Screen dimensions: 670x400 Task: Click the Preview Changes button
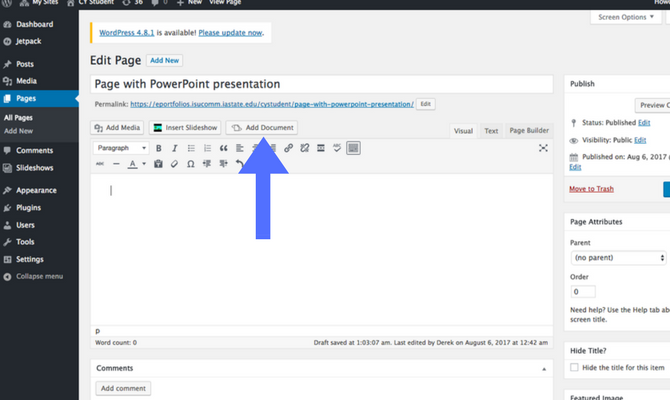[x=652, y=105]
